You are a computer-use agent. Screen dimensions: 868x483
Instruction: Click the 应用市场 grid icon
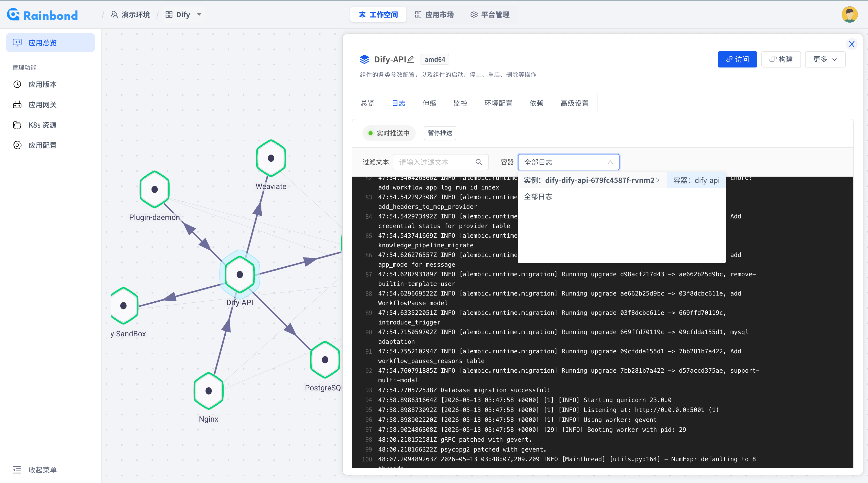click(418, 14)
